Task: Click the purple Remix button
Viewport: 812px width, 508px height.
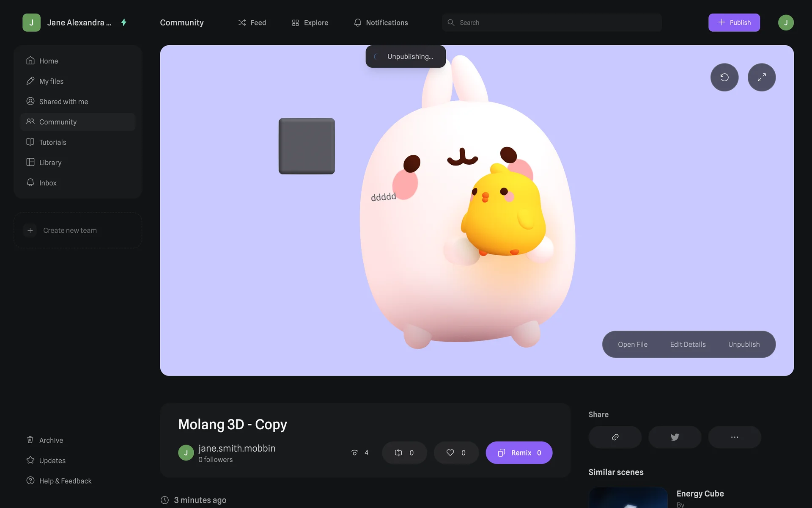Action: [519, 453]
